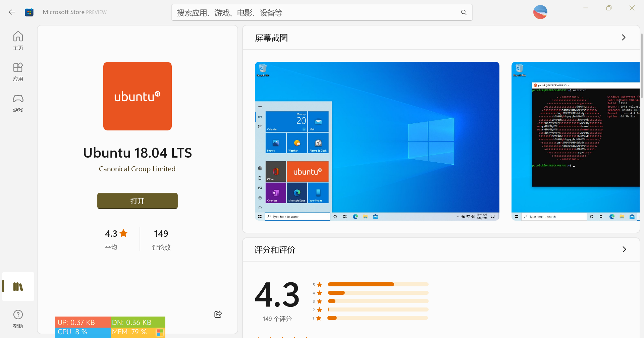Open the library icon in sidebar
The width and height of the screenshot is (644, 338).
18,287
